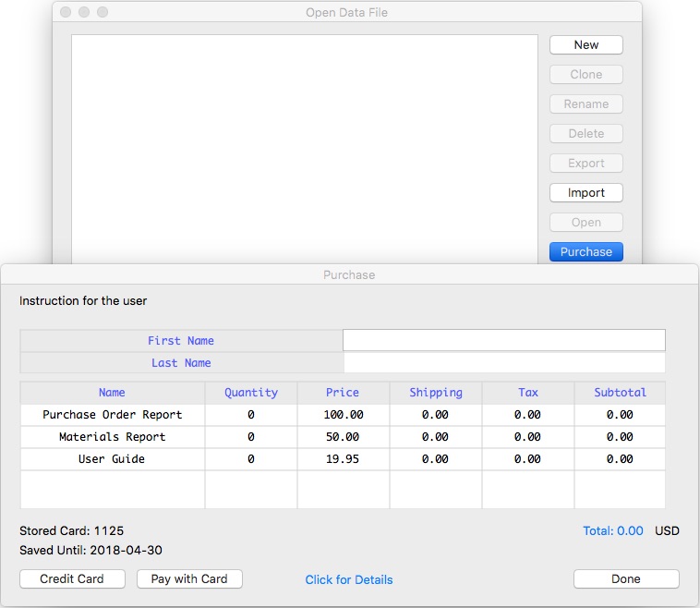Click the blue Purchase button
The image size is (700, 608).
click(x=585, y=251)
